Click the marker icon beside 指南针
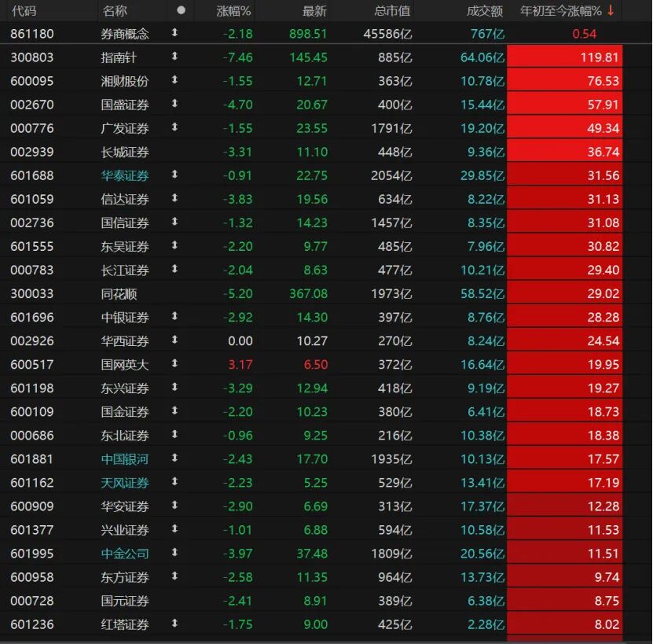Viewport: 653px width, 644px height. (174, 57)
